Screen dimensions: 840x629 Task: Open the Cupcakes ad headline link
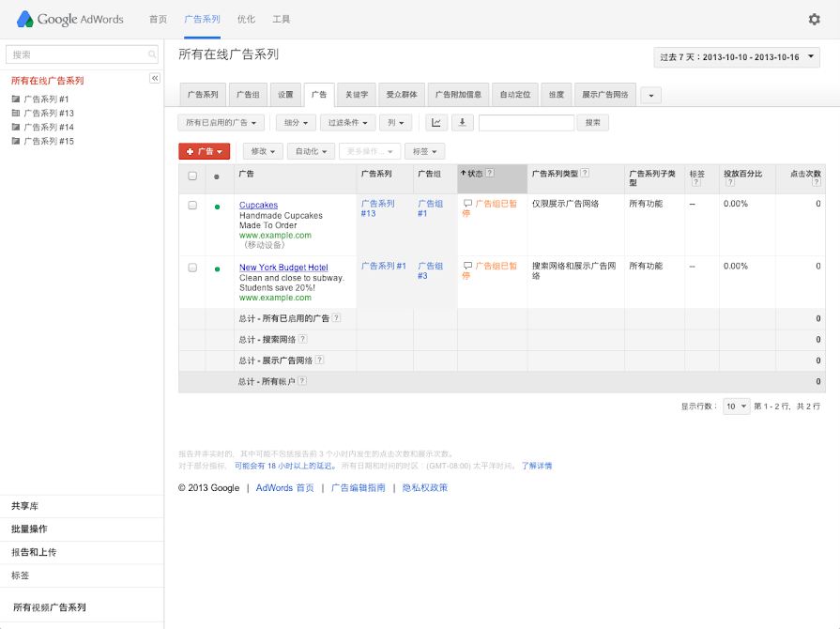tap(258, 205)
